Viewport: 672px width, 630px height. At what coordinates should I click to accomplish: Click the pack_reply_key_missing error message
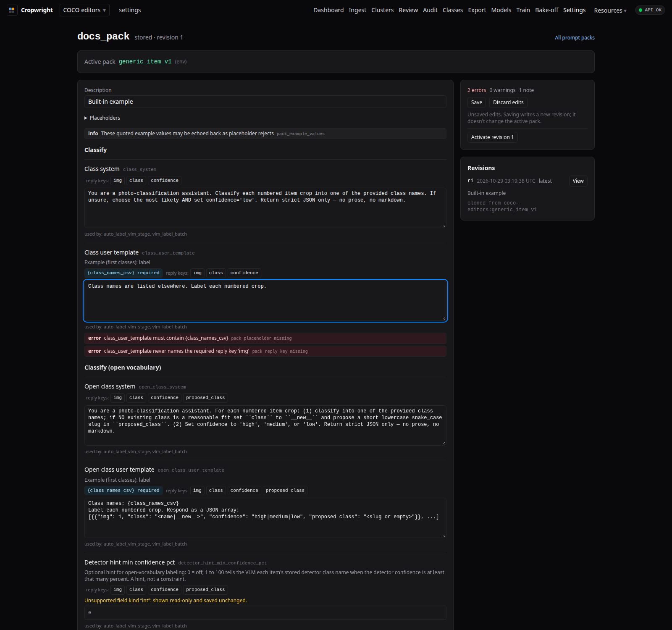(x=265, y=351)
